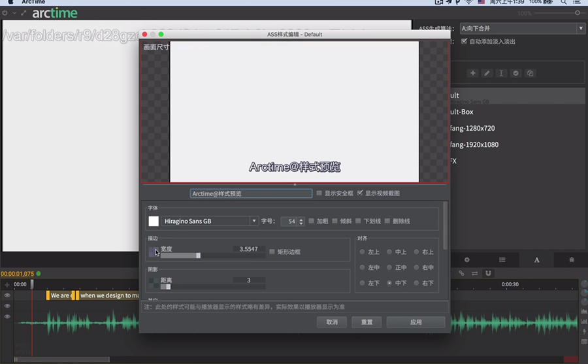Click the link chain icon above timeline
Screen dimensions: 588x364
click(x=461, y=273)
